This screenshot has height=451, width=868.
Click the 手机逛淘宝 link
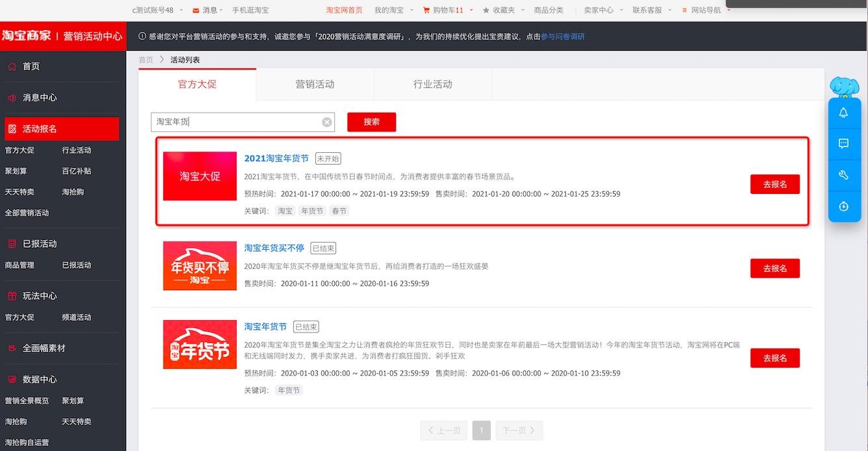click(250, 10)
